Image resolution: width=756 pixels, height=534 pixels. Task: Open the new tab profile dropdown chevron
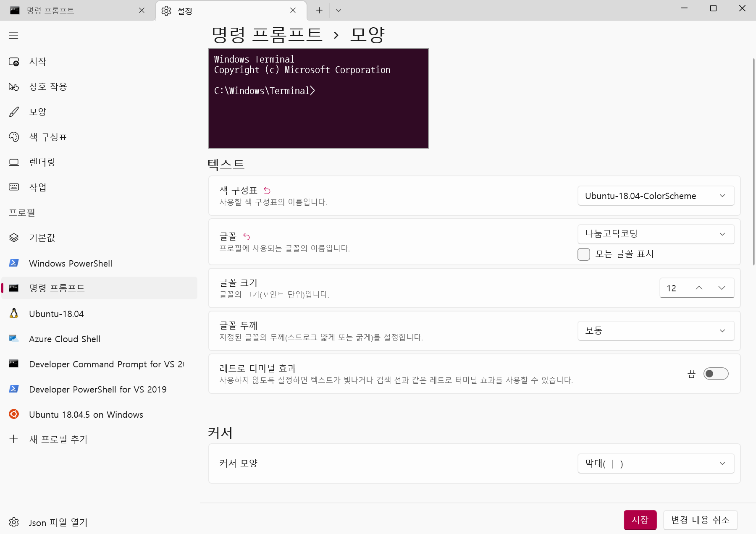(339, 10)
